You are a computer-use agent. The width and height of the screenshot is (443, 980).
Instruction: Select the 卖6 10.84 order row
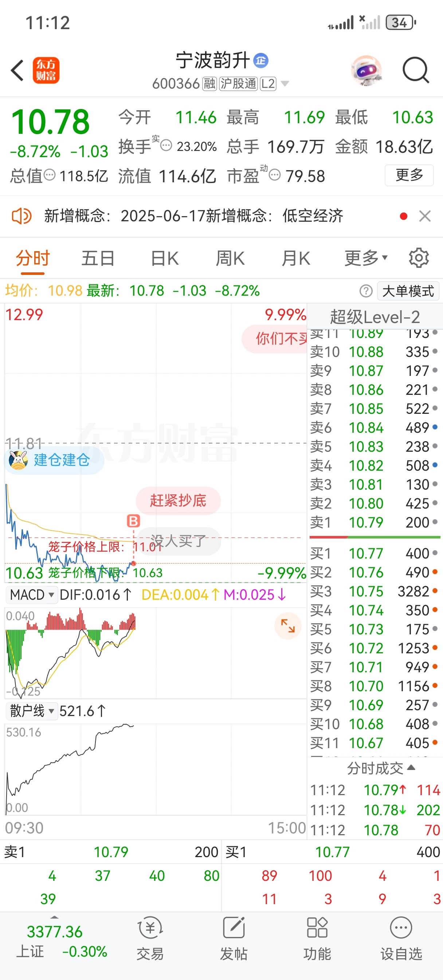[x=375, y=428]
